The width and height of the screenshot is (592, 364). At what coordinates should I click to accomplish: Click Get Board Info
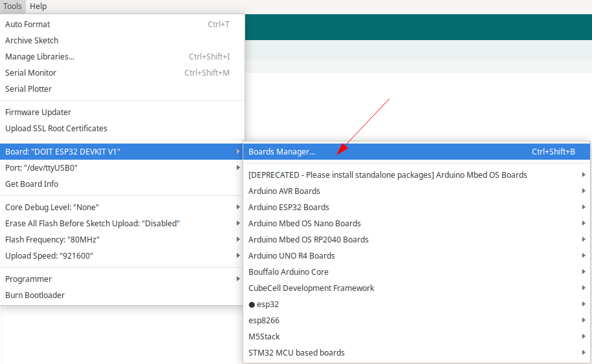pos(122,184)
